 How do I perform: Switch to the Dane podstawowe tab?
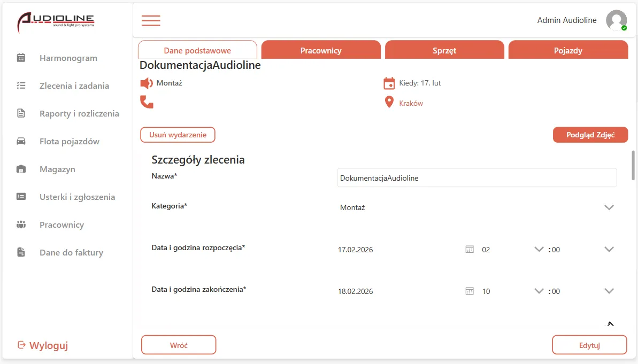tap(197, 50)
